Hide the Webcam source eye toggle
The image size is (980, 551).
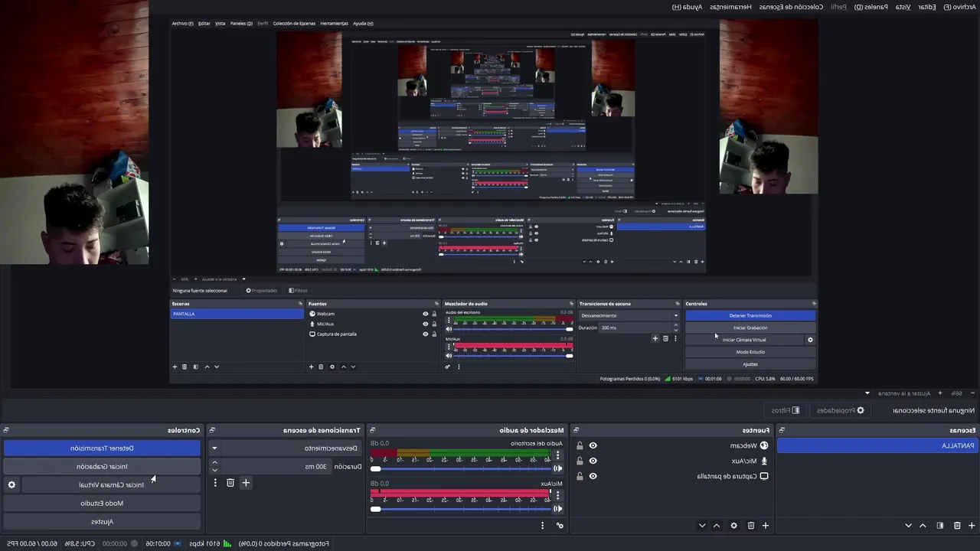pos(593,445)
